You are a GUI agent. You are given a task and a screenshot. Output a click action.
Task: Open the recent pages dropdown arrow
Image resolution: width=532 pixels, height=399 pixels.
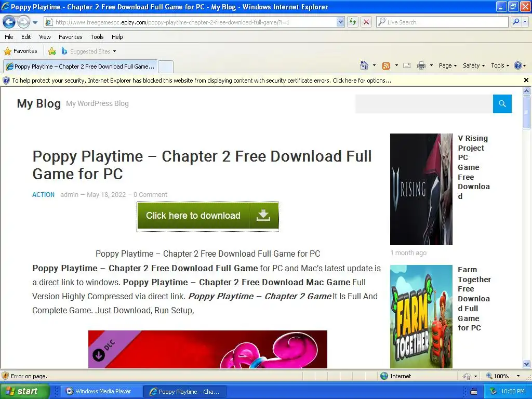tap(35, 22)
